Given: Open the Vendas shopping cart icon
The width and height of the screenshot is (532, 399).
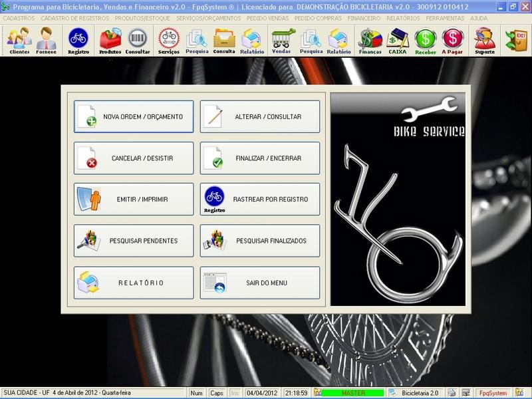Looking at the screenshot, I should tap(282, 41).
